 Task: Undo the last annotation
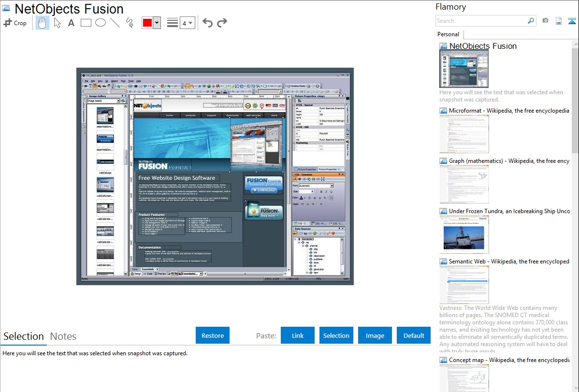tap(207, 23)
